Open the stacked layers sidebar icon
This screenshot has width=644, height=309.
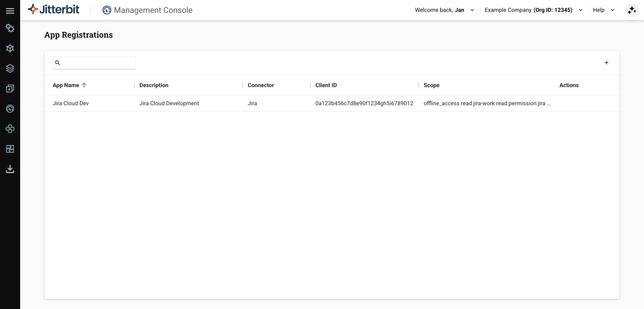pyautogui.click(x=10, y=68)
